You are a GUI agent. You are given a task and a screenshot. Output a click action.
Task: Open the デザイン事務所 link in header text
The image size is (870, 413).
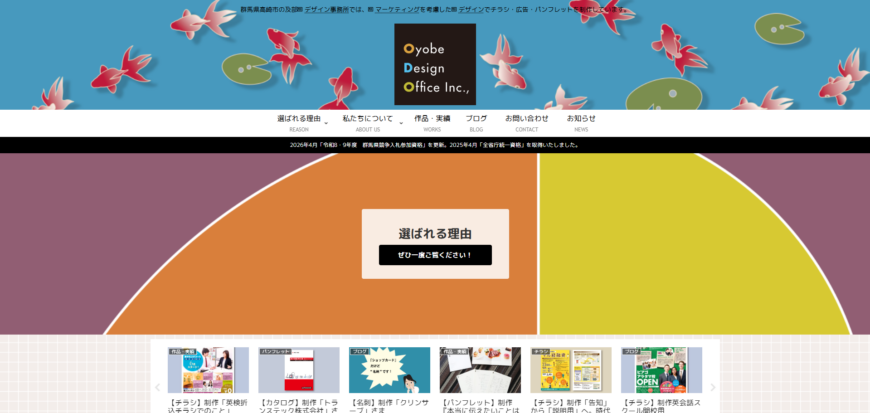click(x=326, y=9)
